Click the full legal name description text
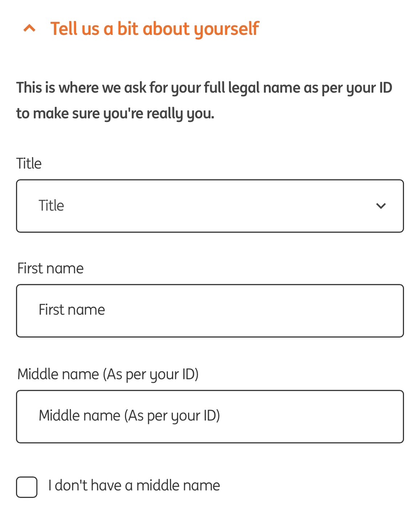This screenshot has height=515, width=420. (x=204, y=88)
